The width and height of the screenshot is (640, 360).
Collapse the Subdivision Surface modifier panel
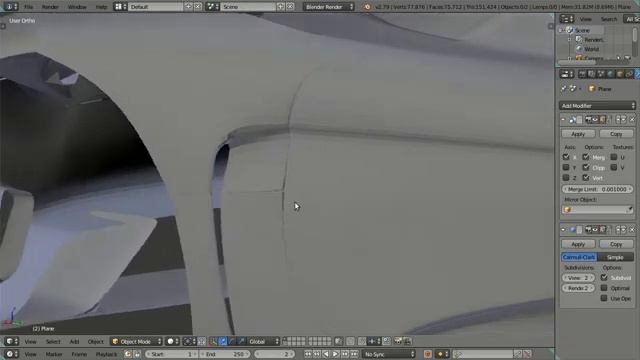click(563, 230)
